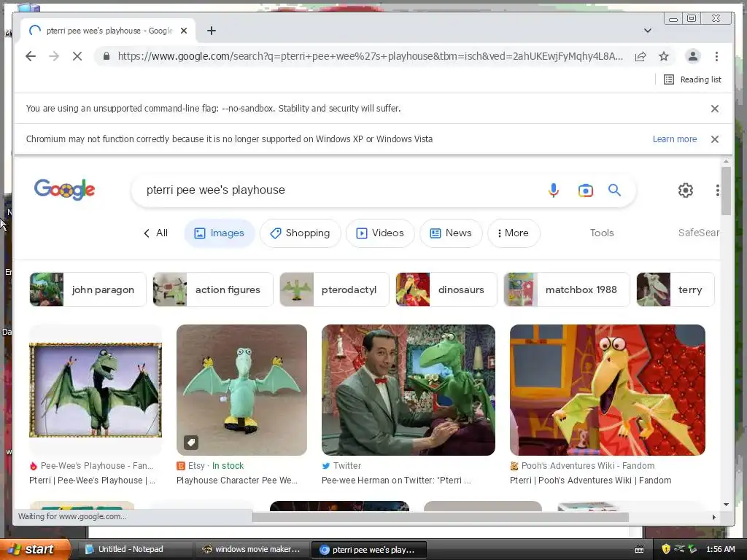The image size is (747, 560).
Task: Dismiss the no-sandbox warning bar
Action: click(x=715, y=109)
